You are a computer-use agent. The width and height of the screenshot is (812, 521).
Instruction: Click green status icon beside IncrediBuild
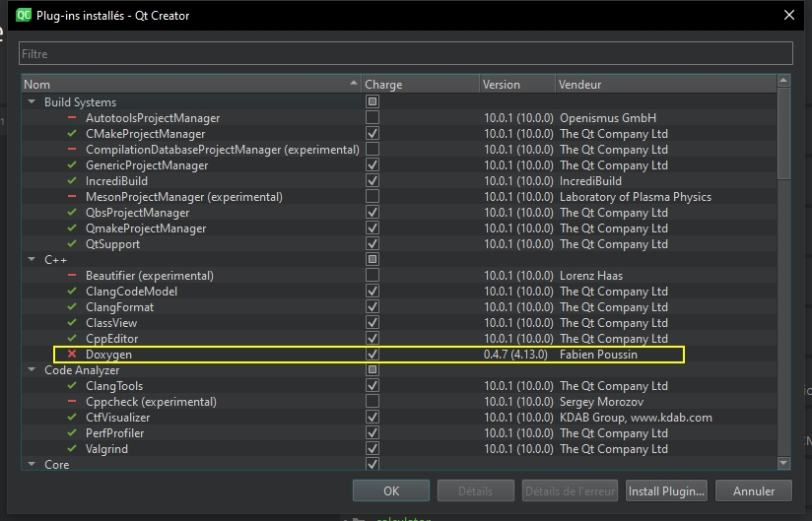72,180
